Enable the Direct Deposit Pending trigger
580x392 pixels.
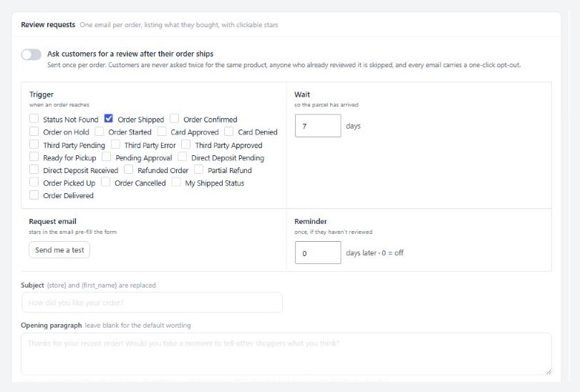point(182,157)
